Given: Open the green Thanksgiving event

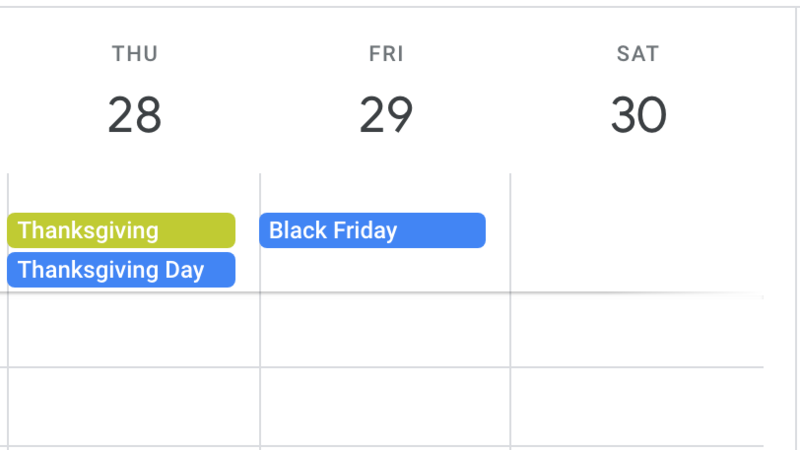Looking at the screenshot, I should pos(121,230).
